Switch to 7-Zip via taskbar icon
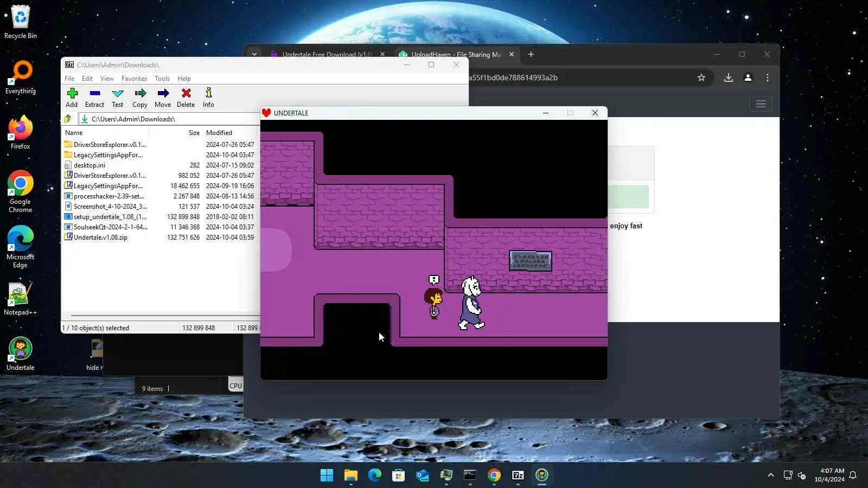Viewport: 868px width, 488px height. (x=518, y=476)
